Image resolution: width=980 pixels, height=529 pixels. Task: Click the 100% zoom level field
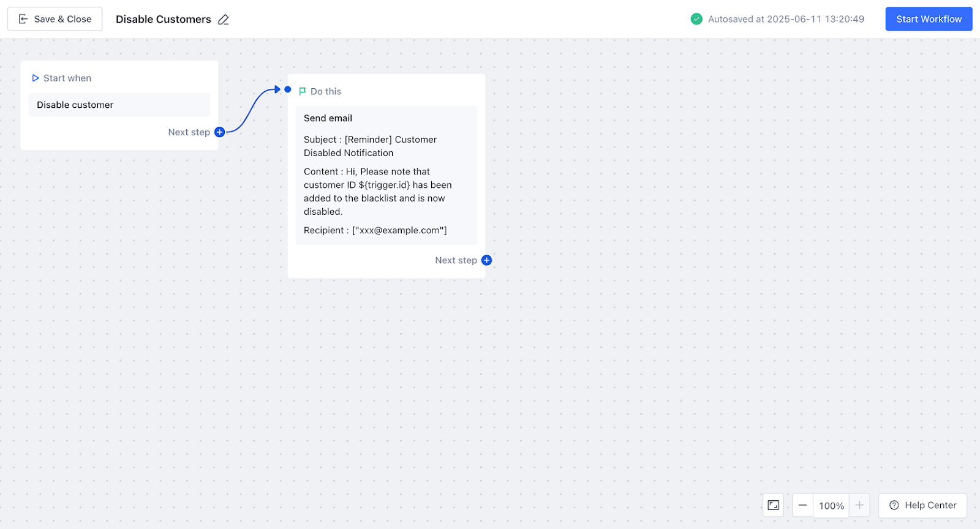(831, 506)
